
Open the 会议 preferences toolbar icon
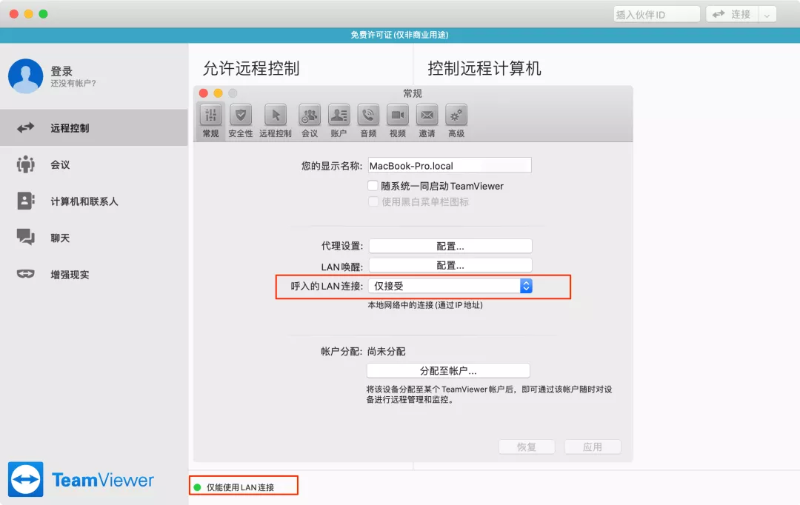(x=310, y=115)
